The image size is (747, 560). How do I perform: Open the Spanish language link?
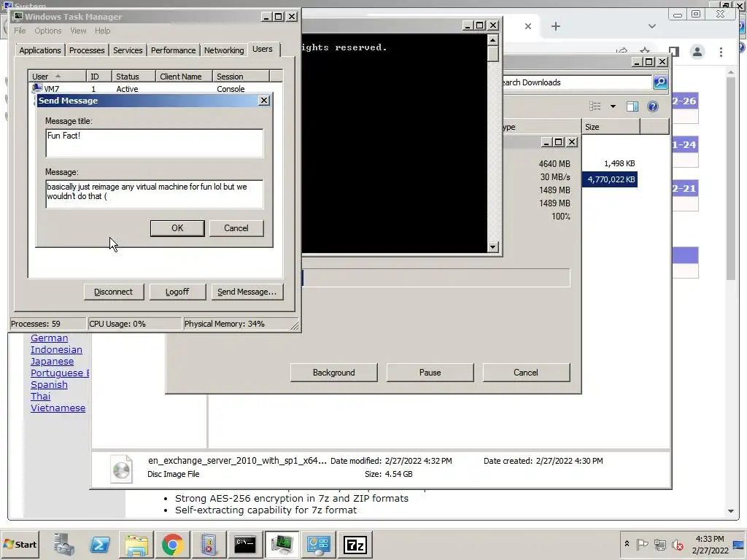point(49,385)
